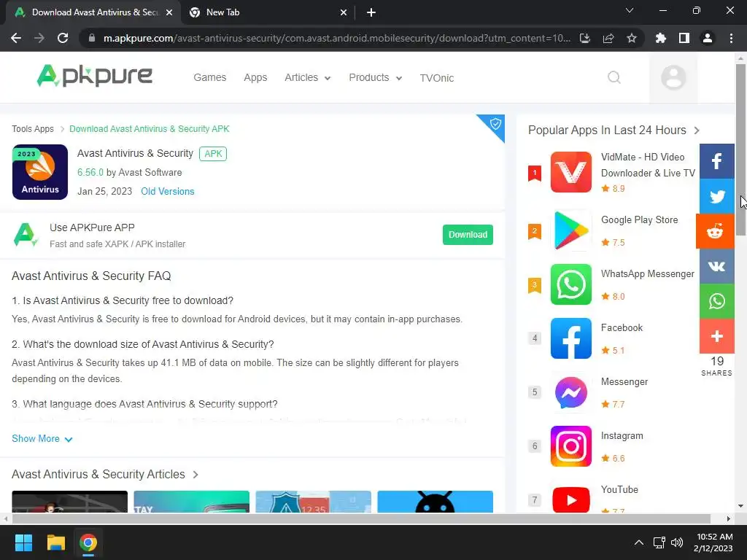
Task: Click Chrome icon in taskbar
Action: (x=88, y=542)
